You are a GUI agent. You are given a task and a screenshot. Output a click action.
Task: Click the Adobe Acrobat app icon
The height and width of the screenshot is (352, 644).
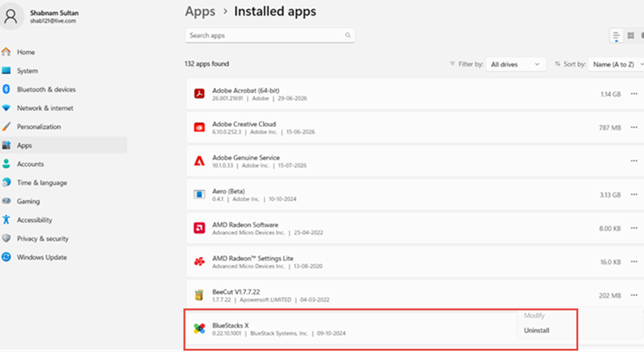(x=199, y=94)
